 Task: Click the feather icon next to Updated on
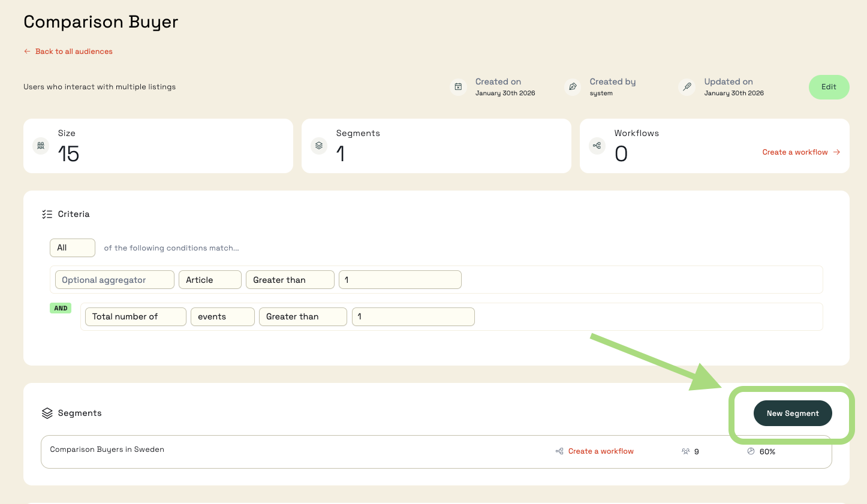(687, 87)
